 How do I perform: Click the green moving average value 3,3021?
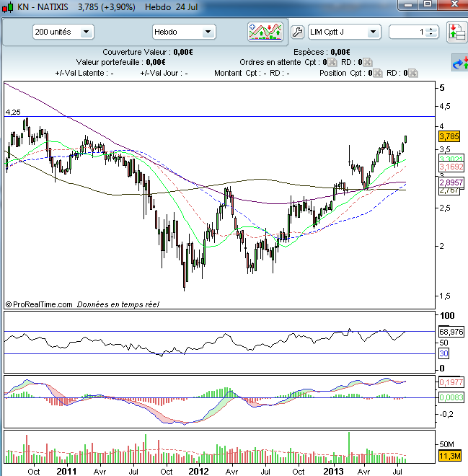click(451, 158)
